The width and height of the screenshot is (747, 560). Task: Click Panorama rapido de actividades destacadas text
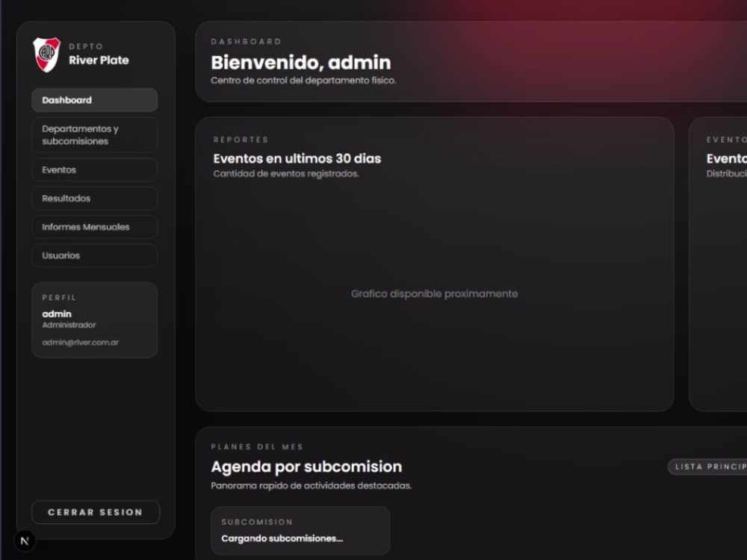pyautogui.click(x=311, y=486)
